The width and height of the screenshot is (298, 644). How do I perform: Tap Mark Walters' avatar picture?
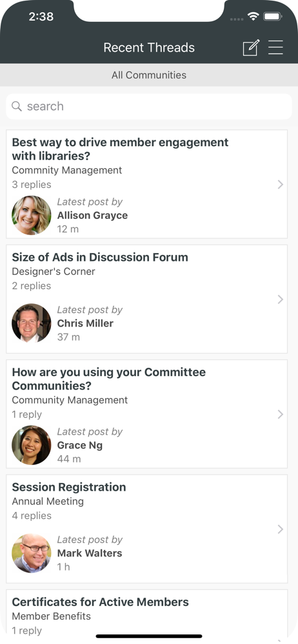tap(31, 553)
